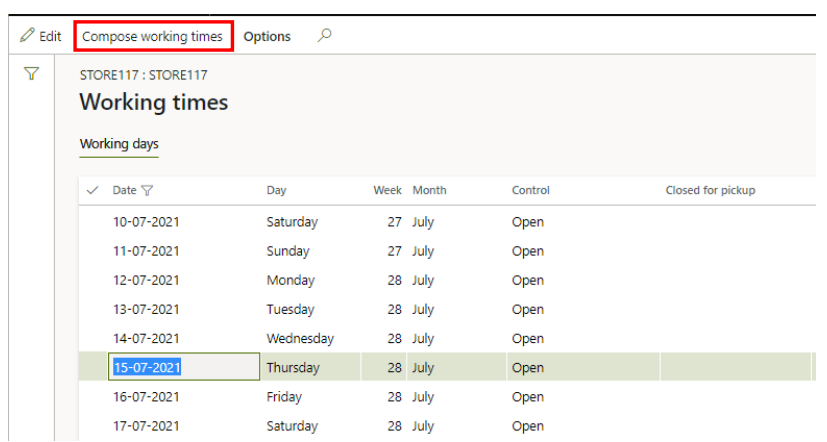The width and height of the screenshot is (827, 442).
Task: Click the Open control cell for 16-07-2021
Action: (527, 397)
